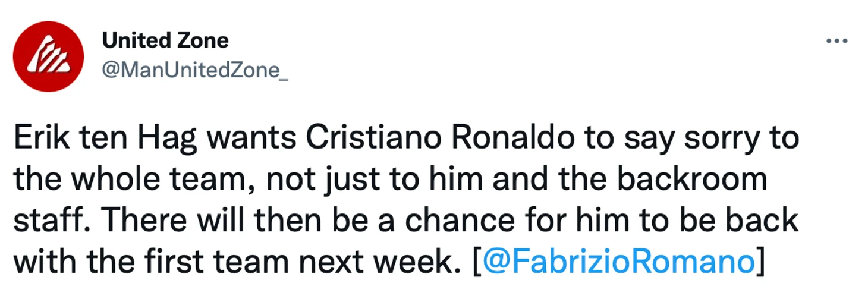Open the United Zone display name

(x=165, y=40)
